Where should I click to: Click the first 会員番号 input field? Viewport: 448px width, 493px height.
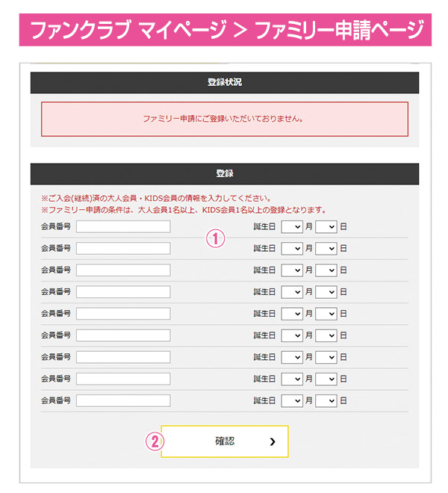pos(123,226)
